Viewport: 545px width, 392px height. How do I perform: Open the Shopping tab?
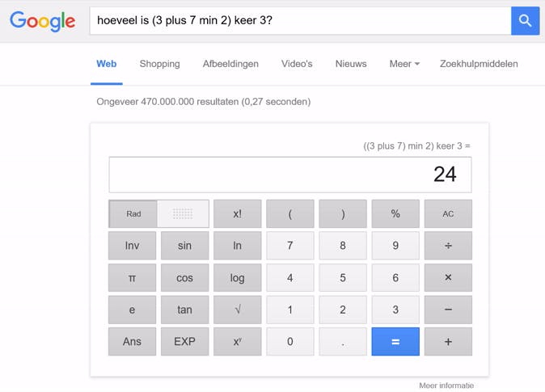(x=159, y=64)
